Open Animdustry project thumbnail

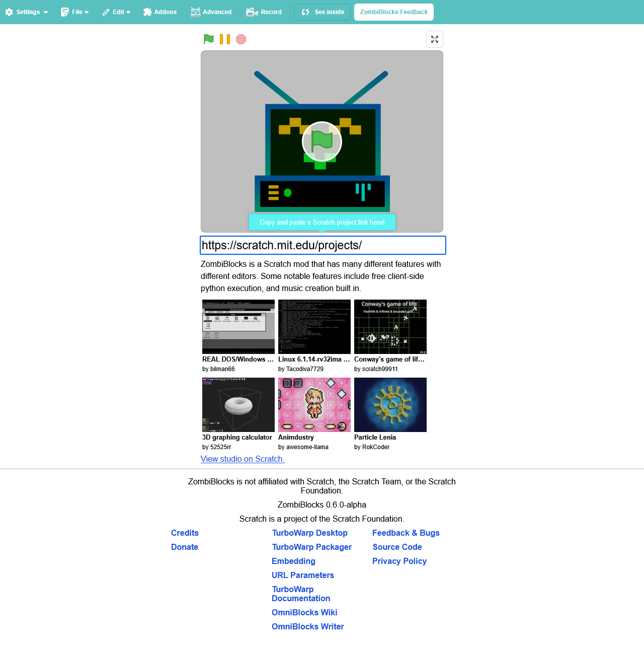(314, 405)
